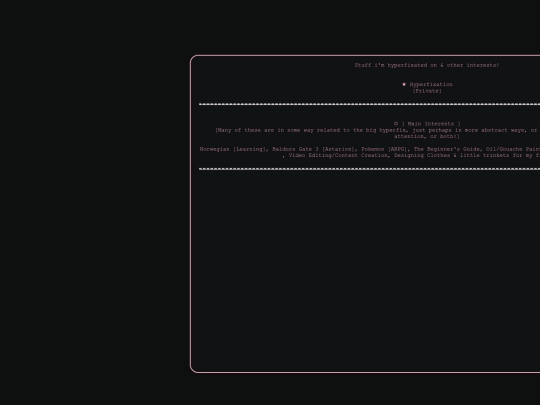This screenshot has height=405, width=540.
Task: Click the "[Private]" text under Hyperfixation
Action: [427, 91]
